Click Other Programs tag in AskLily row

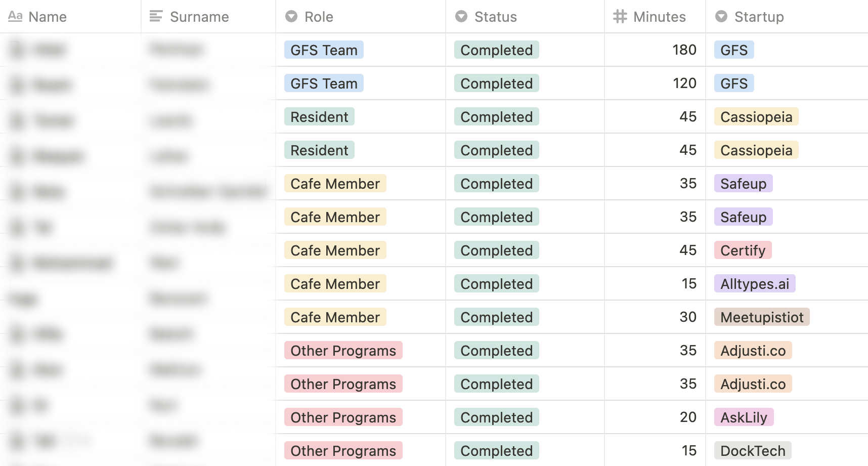click(343, 417)
